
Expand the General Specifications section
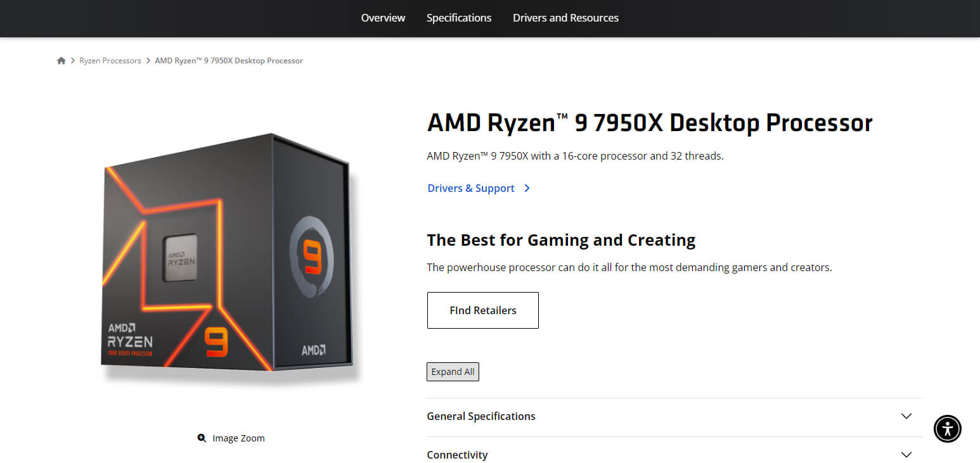674,417
